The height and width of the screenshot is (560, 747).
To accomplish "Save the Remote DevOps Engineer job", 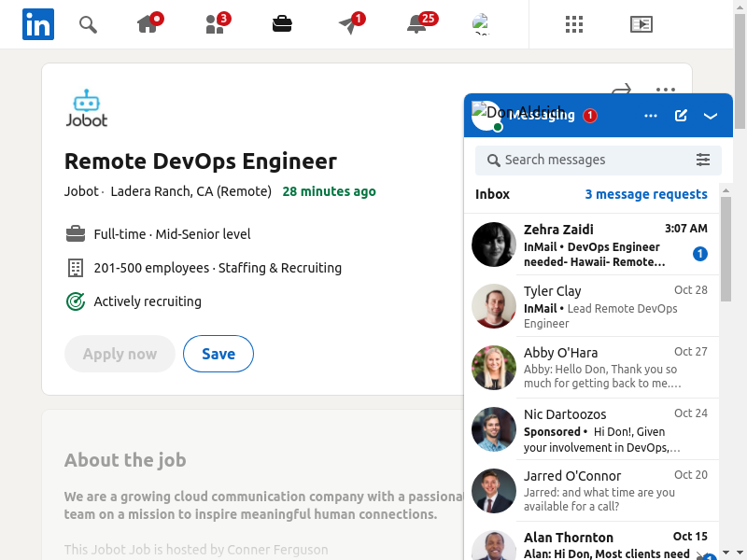I will pyautogui.click(x=218, y=354).
